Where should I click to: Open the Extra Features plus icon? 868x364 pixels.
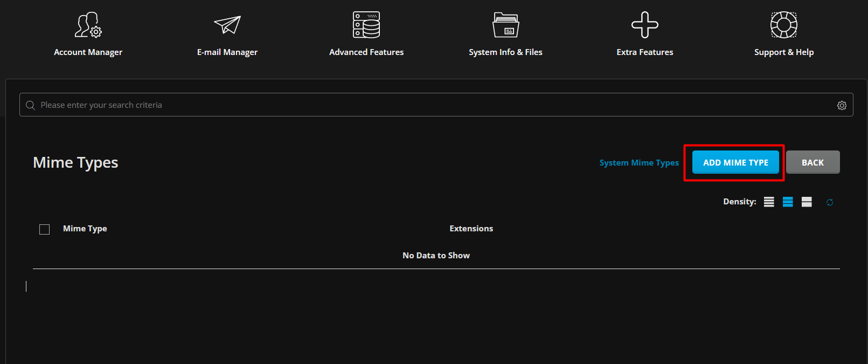(x=645, y=25)
